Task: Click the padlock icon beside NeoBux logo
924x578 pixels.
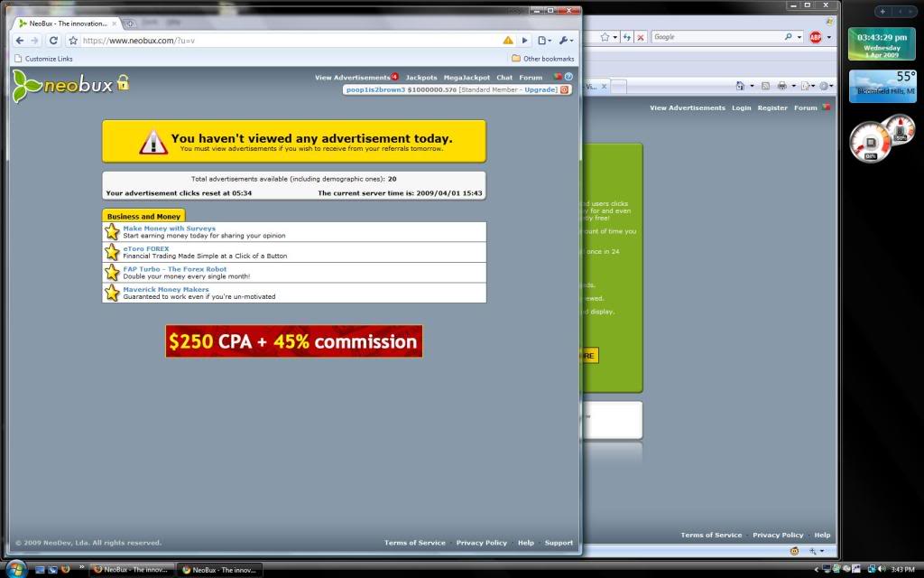Action: [123, 82]
